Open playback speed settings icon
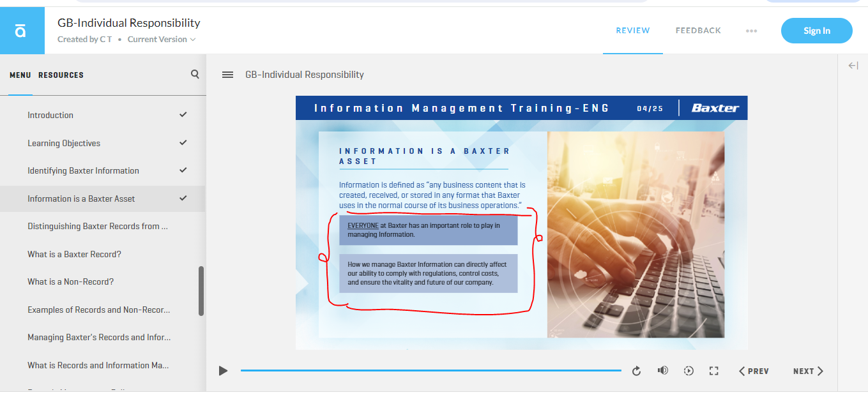This screenshot has height=397, width=868. [x=689, y=371]
